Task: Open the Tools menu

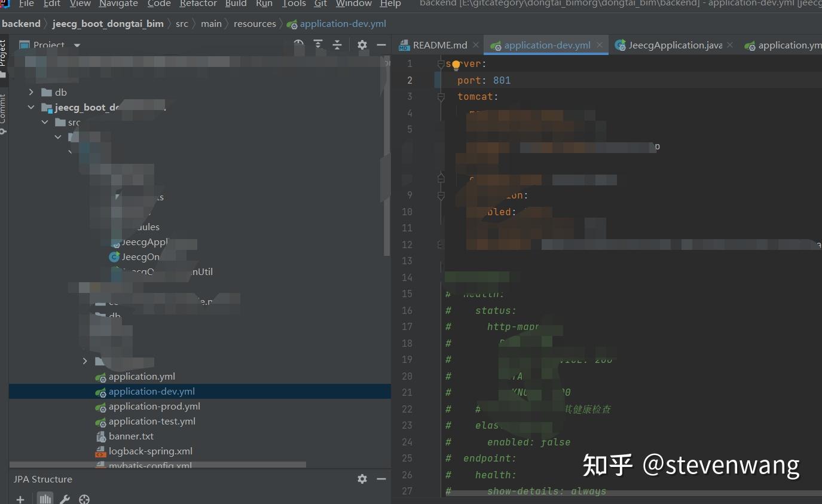Action: tap(294, 4)
